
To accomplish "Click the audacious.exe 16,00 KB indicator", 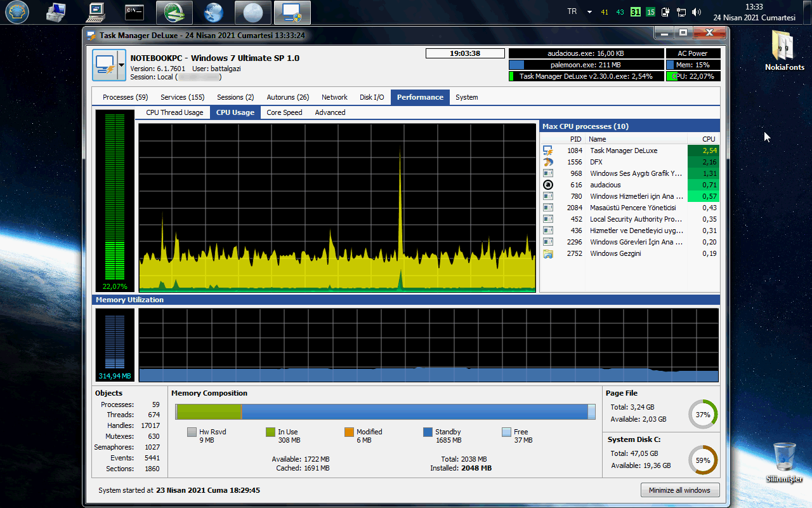I will pyautogui.click(x=586, y=53).
